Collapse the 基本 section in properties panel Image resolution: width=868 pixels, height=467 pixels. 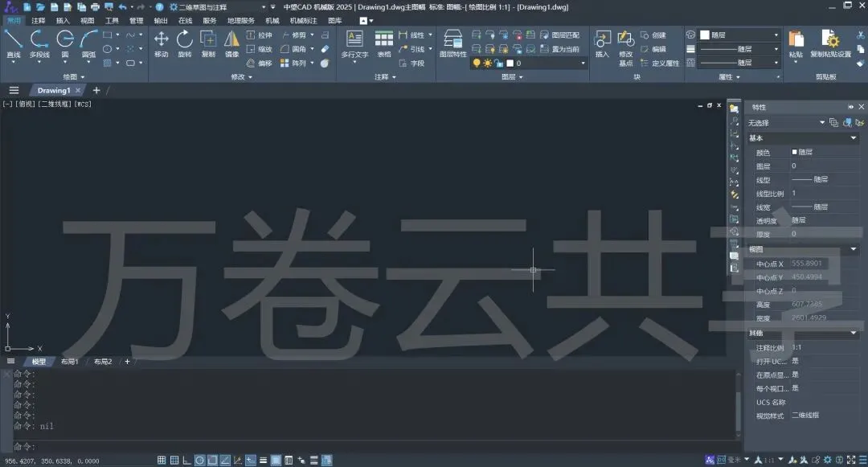853,137
